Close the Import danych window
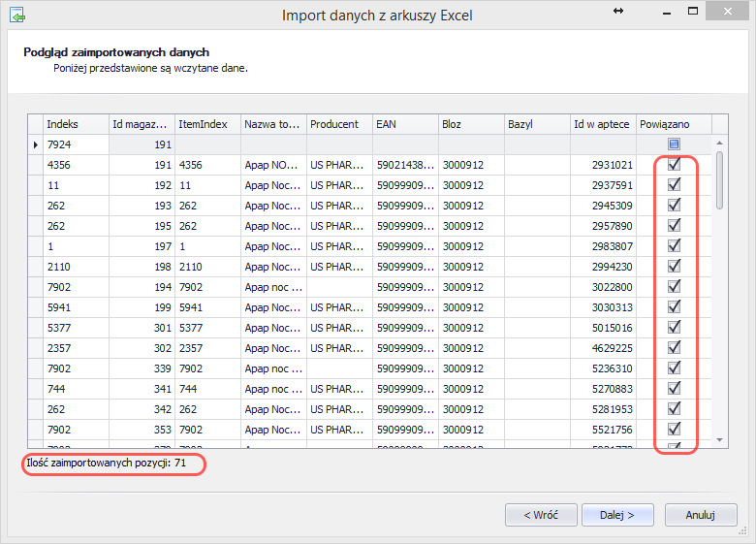The image size is (756, 544). [730, 13]
